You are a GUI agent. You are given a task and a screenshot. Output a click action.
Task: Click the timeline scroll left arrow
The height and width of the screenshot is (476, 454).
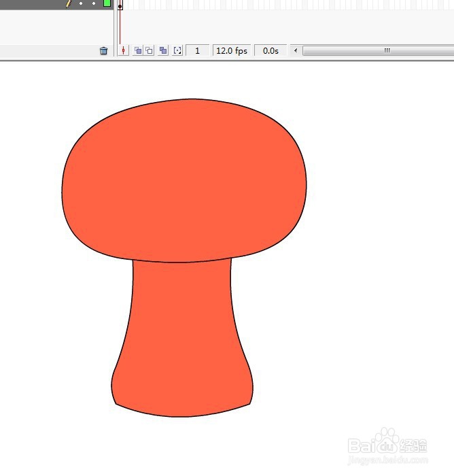coord(296,50)
